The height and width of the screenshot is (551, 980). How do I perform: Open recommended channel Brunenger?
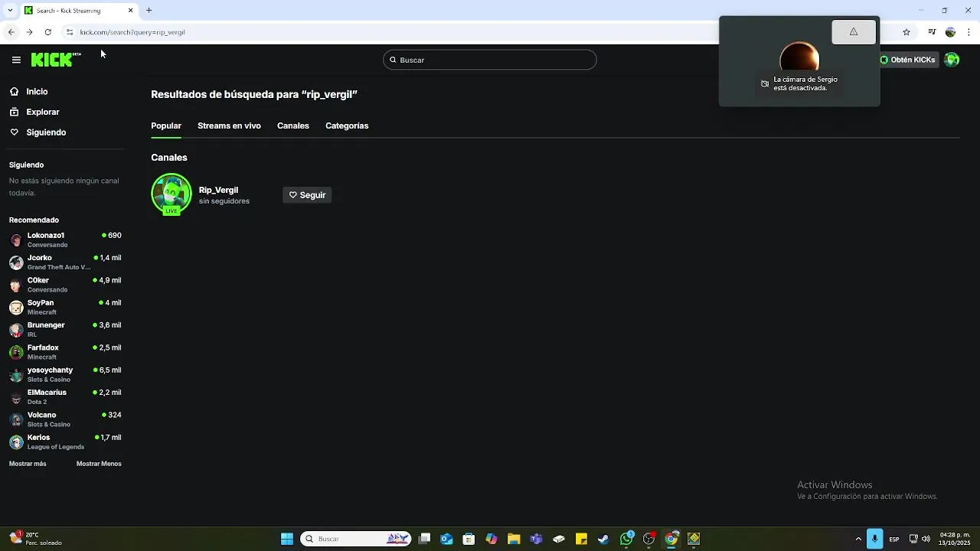pos(65,329)
